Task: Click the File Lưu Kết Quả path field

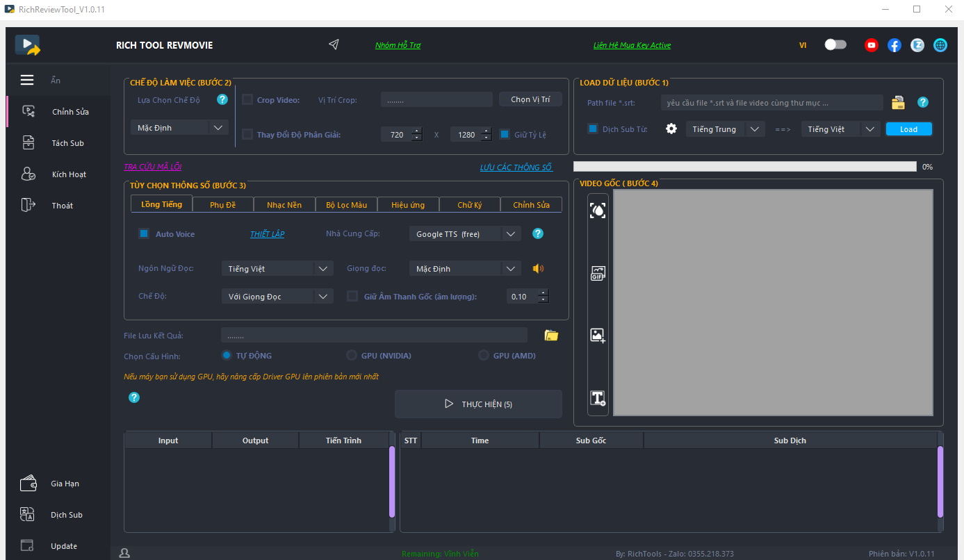Action: click(374, 336)
